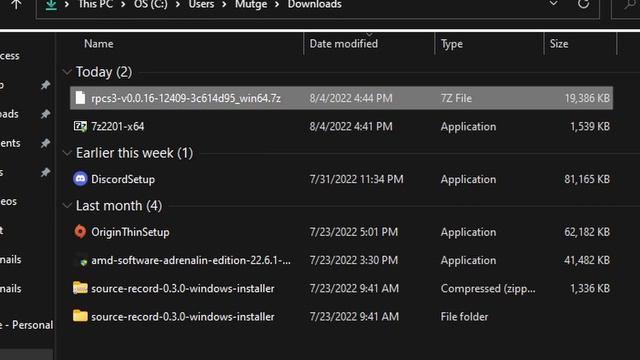
Task: Select the amd-software-adrenalin-edition icon
Action: coord(83,262)
